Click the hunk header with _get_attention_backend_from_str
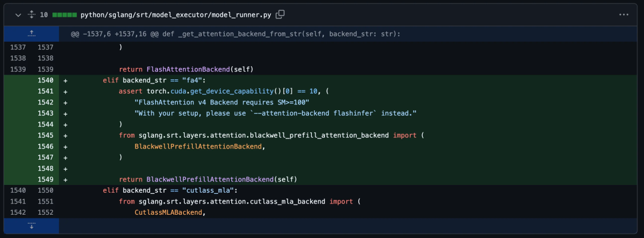The height and width of the screenshot is (238, 644). (x=235, y=35)
